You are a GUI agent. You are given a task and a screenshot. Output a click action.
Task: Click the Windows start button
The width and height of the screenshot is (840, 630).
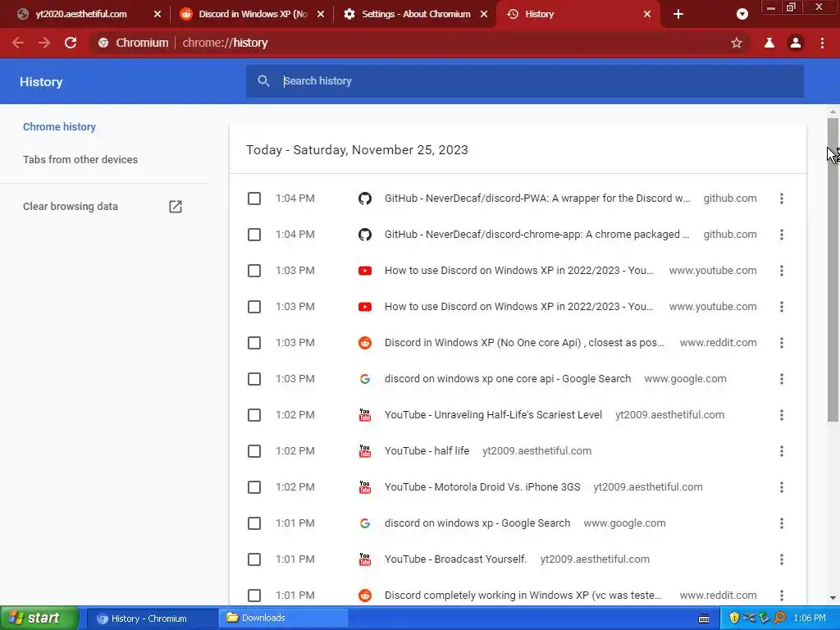tap(39, 619)
